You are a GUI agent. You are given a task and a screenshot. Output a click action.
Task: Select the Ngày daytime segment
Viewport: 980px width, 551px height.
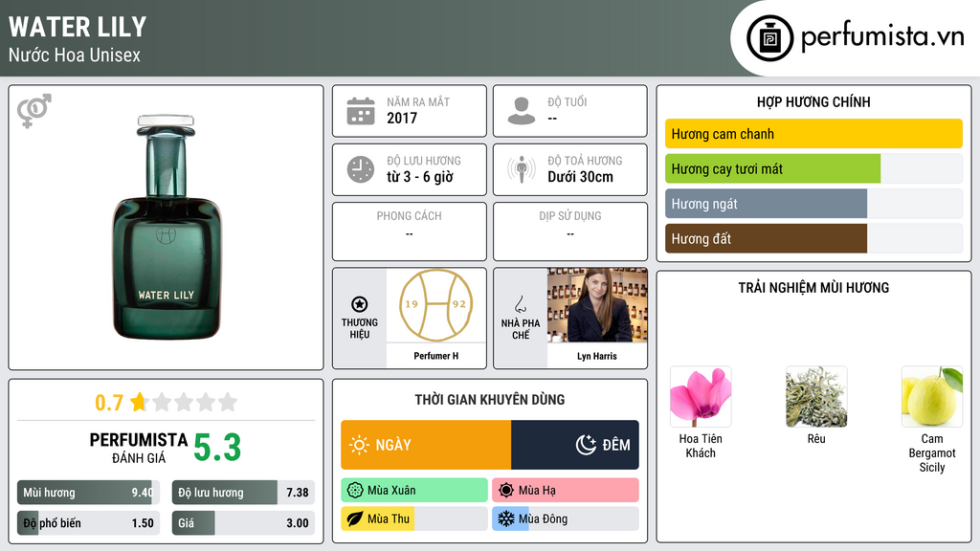426,445
